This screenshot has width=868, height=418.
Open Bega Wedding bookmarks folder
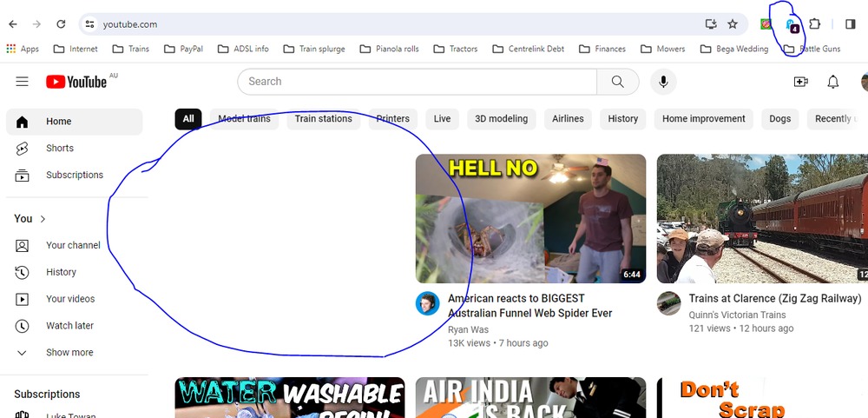(734, 49)
